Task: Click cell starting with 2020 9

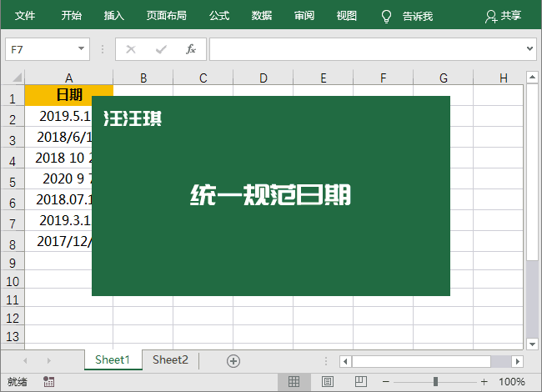Action: click(58, 178)
